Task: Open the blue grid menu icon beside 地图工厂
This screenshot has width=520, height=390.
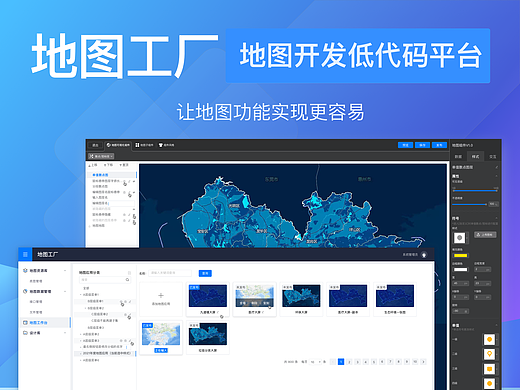Action: point(25,254)
